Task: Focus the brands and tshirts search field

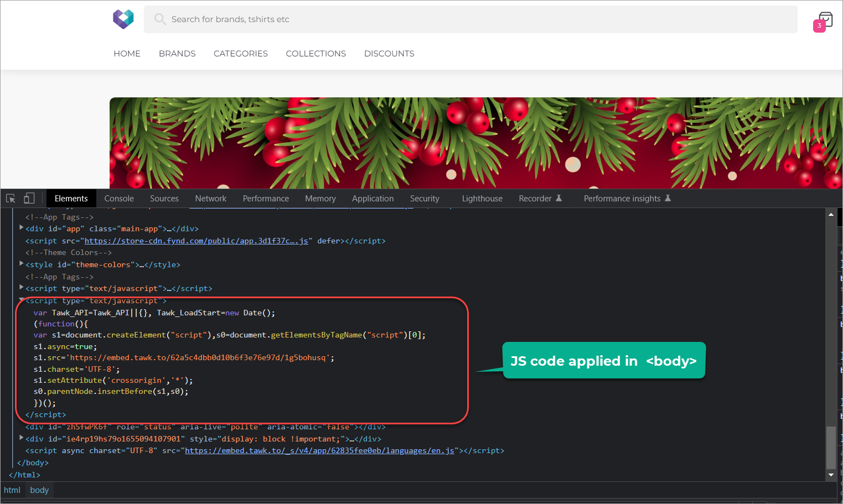Action: pyautogui.click(x=470, y=19)
